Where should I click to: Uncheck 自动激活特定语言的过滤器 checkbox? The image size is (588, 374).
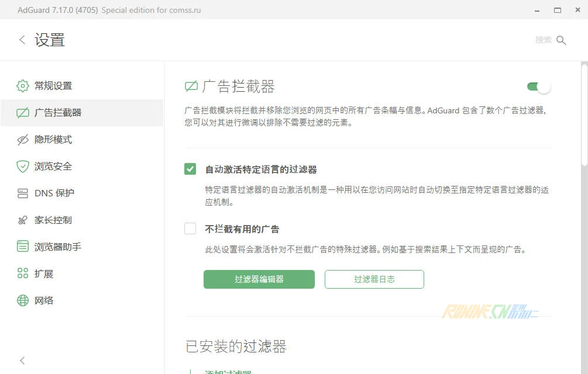pos(190,169)
